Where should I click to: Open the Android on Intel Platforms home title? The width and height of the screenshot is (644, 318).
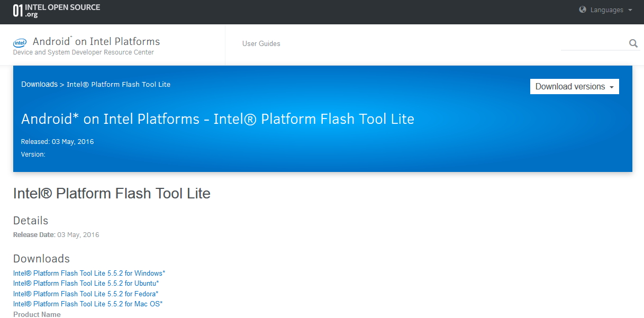[96, 41]
